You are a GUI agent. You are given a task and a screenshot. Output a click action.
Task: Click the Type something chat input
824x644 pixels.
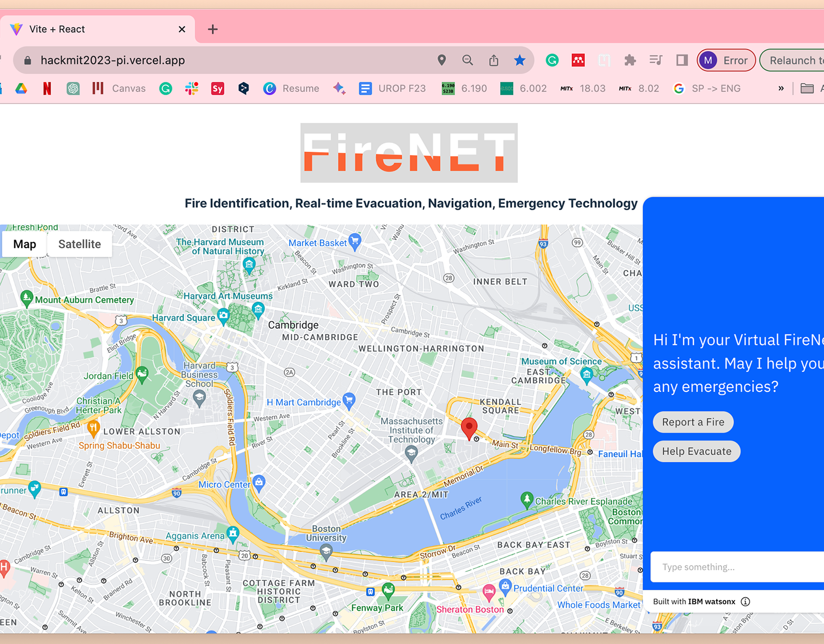click(x=738, y=567)
